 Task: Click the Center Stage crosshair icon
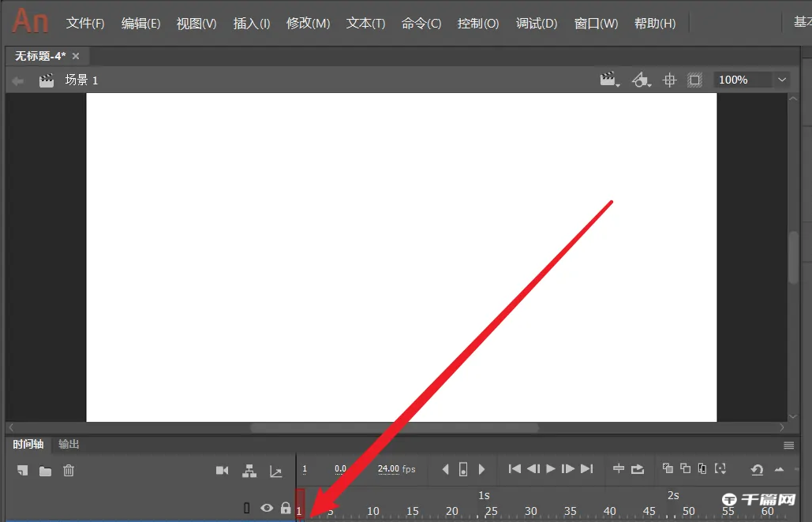669,80
